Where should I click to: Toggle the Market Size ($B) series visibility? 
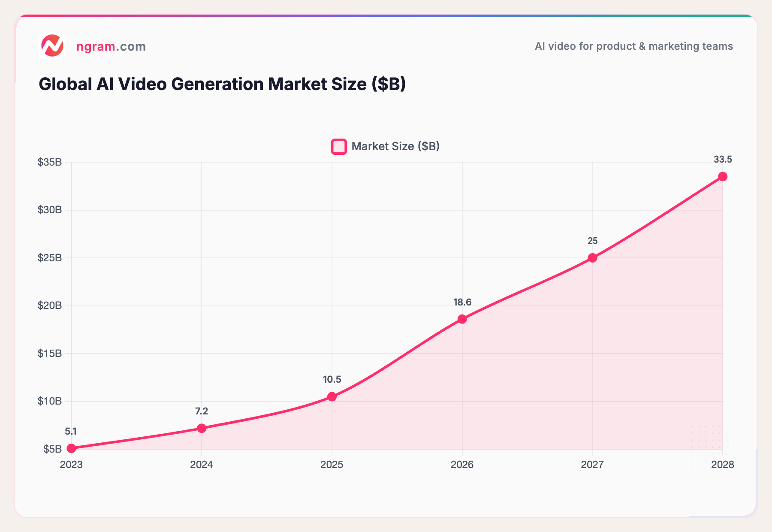pyautogui.click(x=395, y=146)
